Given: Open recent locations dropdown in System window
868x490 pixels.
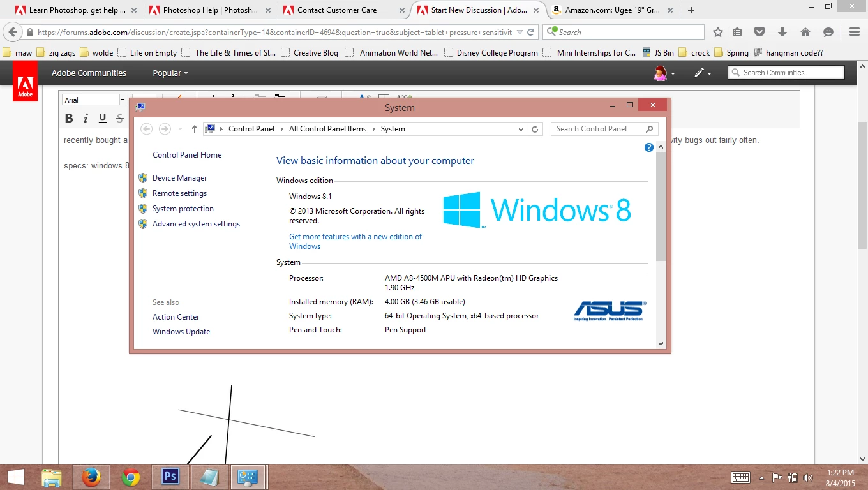Looking at the screenshot, I should pos(180,129).
